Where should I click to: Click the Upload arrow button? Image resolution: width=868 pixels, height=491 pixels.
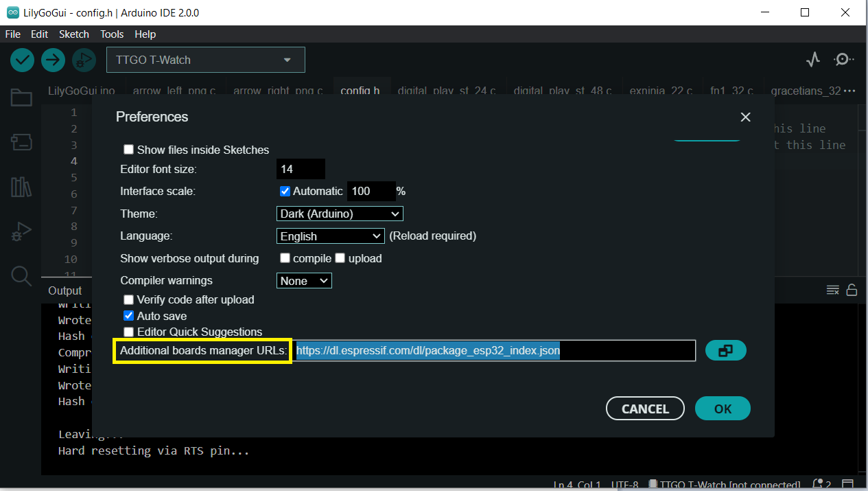tap(53, 60)
